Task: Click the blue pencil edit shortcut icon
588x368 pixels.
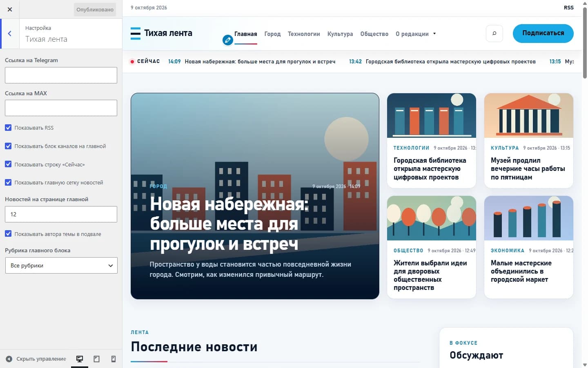Action: [228, 40]
